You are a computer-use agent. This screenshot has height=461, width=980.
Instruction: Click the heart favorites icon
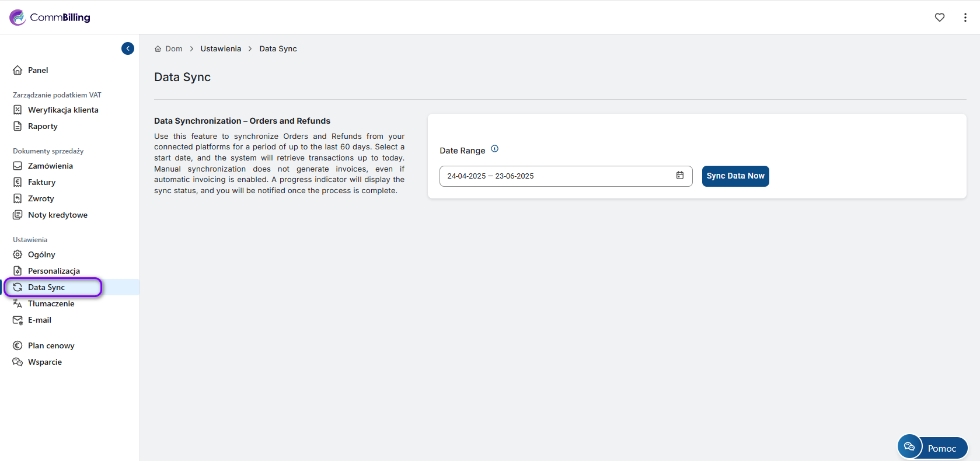940,18
